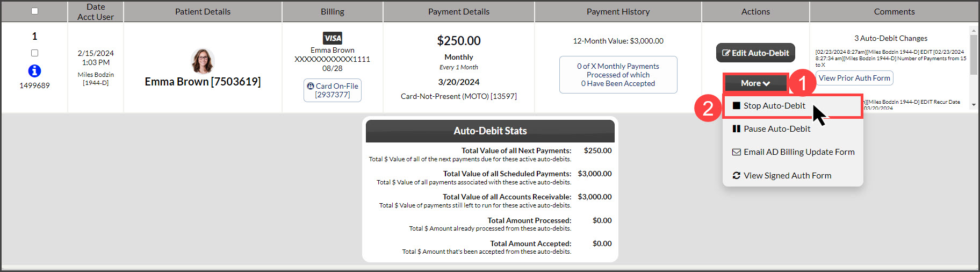Click the stop square icon in the menu
Screen dimensions: 980x272
point(736,106)
